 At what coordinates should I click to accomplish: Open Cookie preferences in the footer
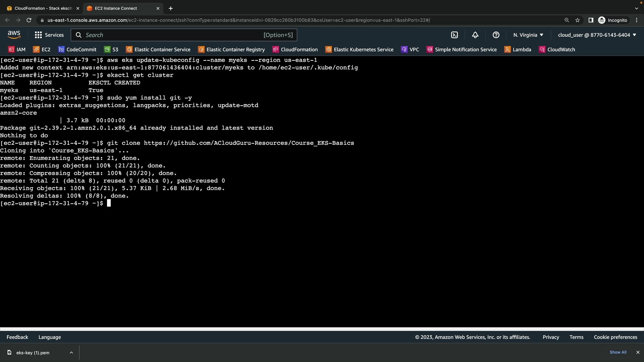(x=615, y=337)
